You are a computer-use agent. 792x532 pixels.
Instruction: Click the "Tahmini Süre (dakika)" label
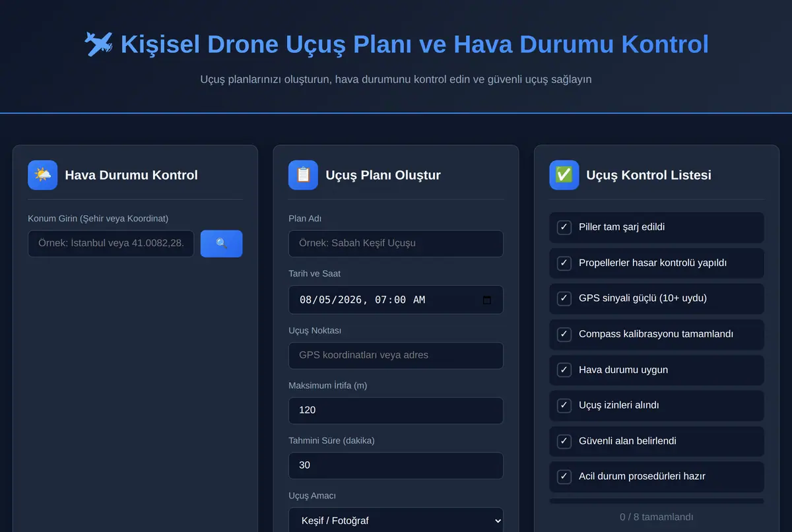point(331,440)
